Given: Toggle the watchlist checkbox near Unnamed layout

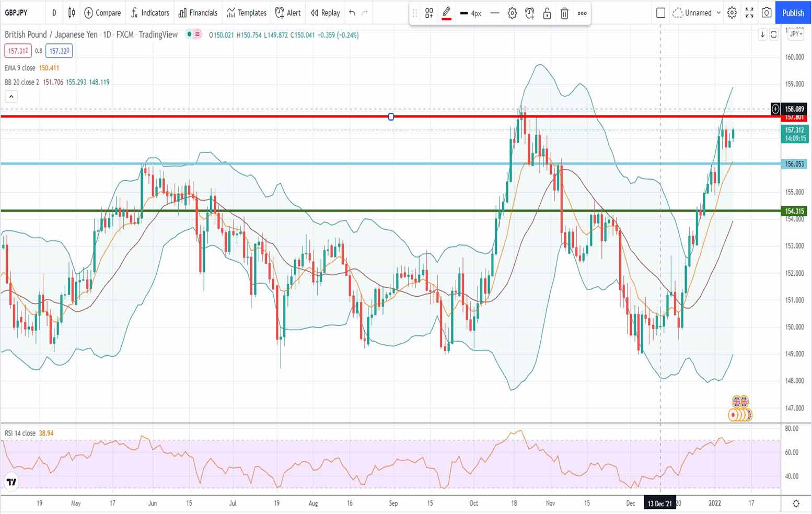Looking at the screenshot, I should [660, 13].
